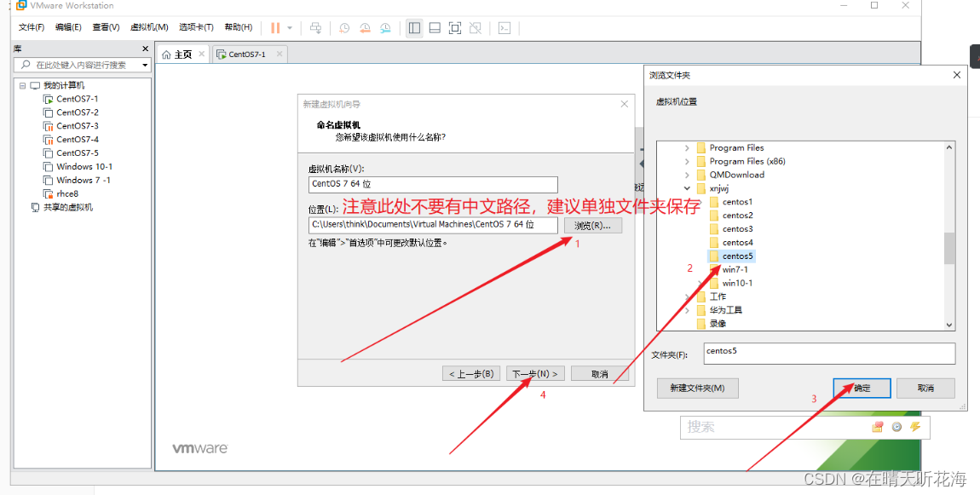
Task: Expand the Program Files folder
Action: pyautogui.click(x=687, y=148)
